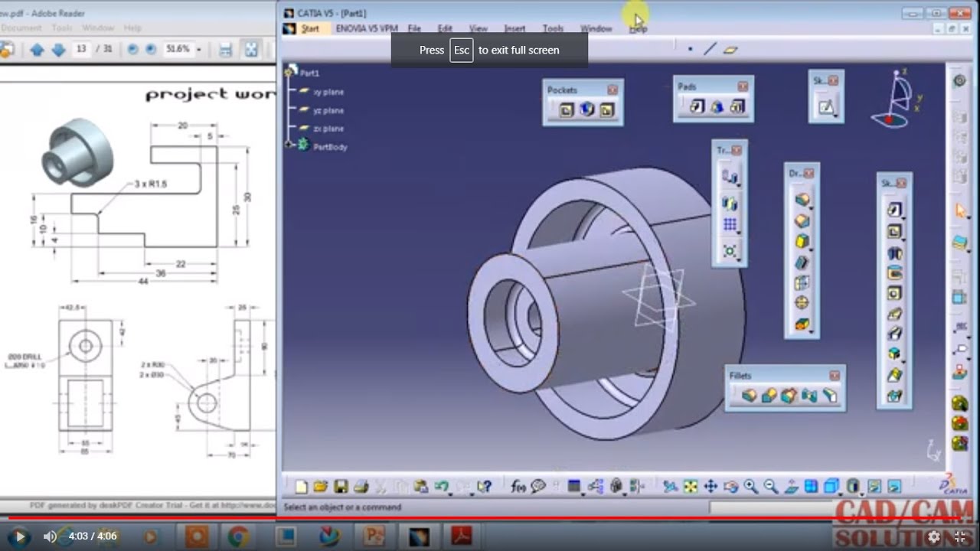Select Shaft tool in the tall sketch-based toolbar
The width and height of the screenshot is (980, 551).
click(894, 252)
